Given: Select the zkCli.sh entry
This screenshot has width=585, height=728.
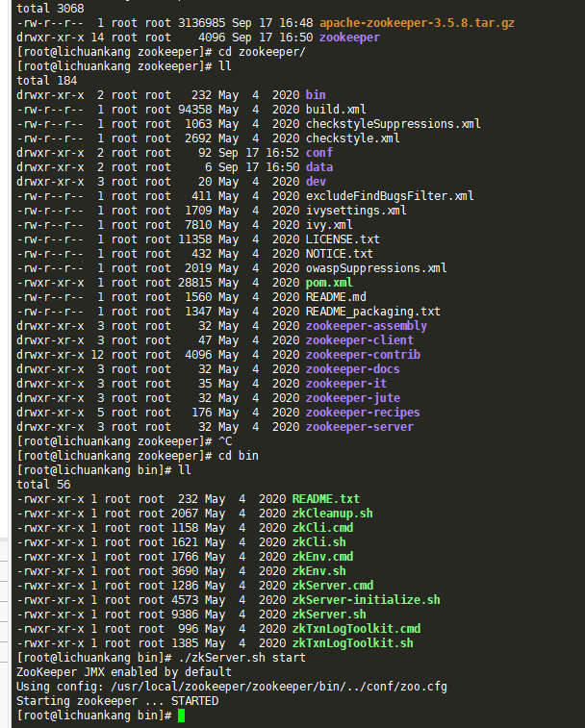Looking at the screenshot, I should click(x=318, y=542).
